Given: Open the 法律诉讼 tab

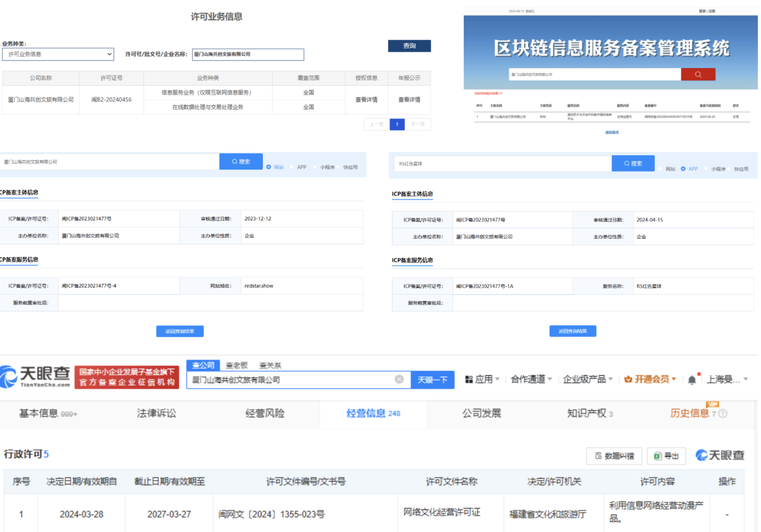Looking at the screenshot, I should coord(156,413).
